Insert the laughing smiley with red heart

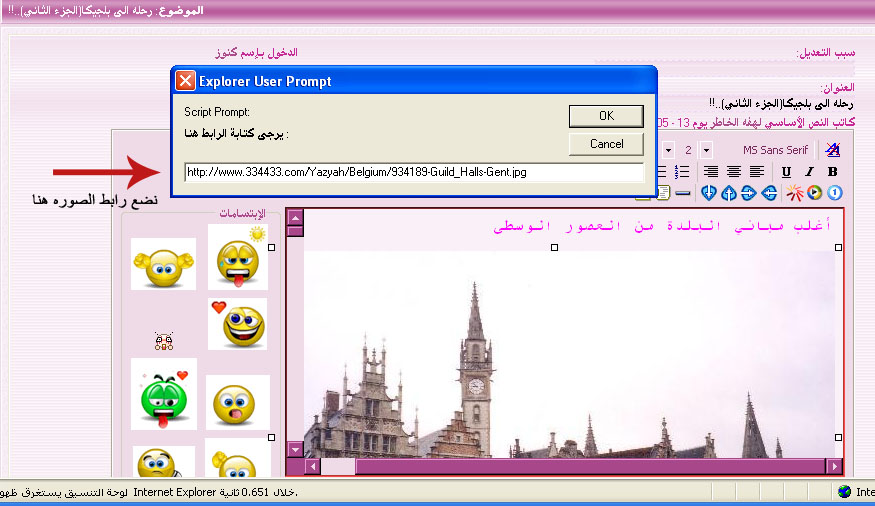[x=237, y=324]
